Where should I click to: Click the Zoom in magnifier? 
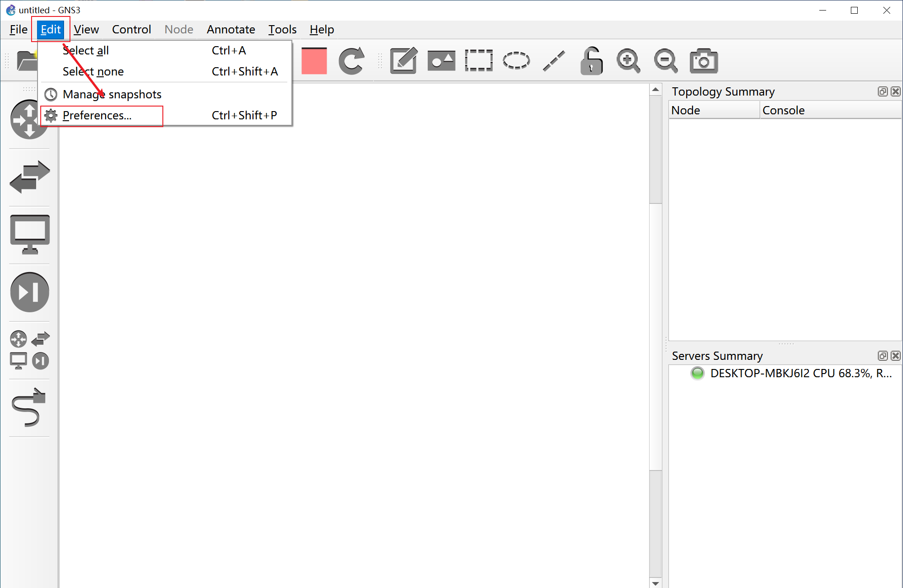[628, 61]
